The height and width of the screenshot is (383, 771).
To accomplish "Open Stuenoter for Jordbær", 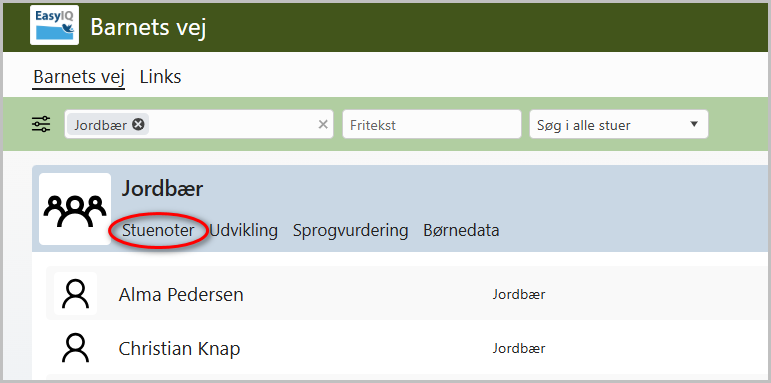I will coord(158,230).
